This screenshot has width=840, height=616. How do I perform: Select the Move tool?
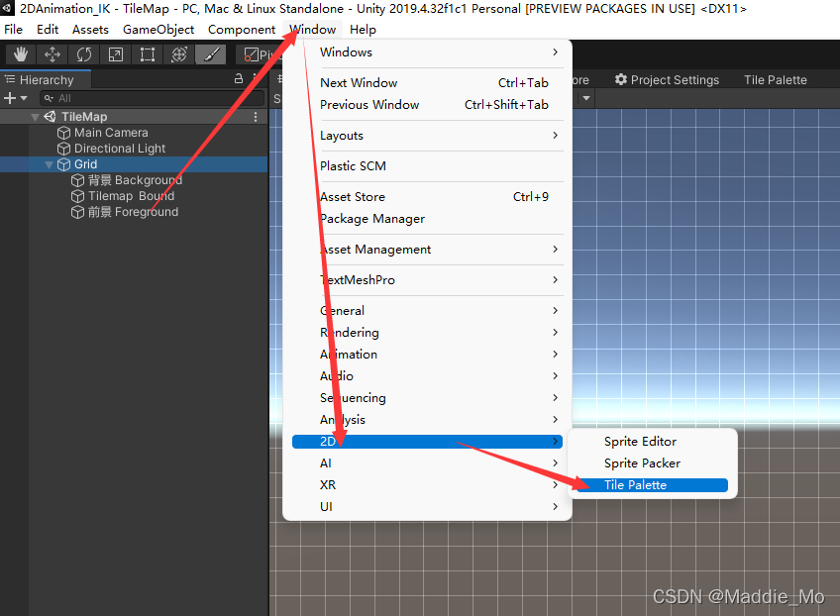tap(52, 54)
